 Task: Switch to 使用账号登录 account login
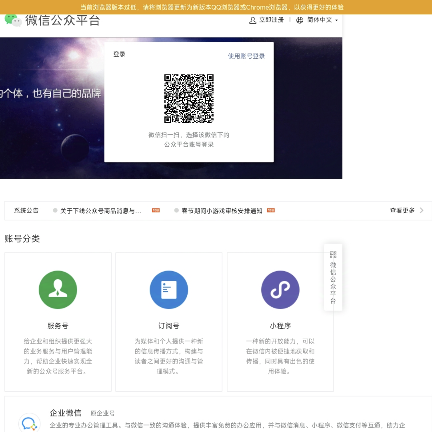pyautogui.click(x=246, y=56)
